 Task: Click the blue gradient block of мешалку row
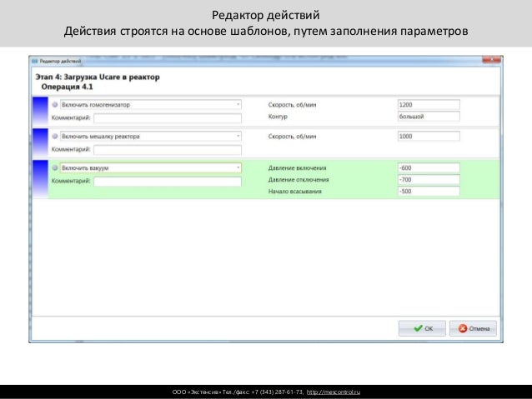click(x=40, y=142)
